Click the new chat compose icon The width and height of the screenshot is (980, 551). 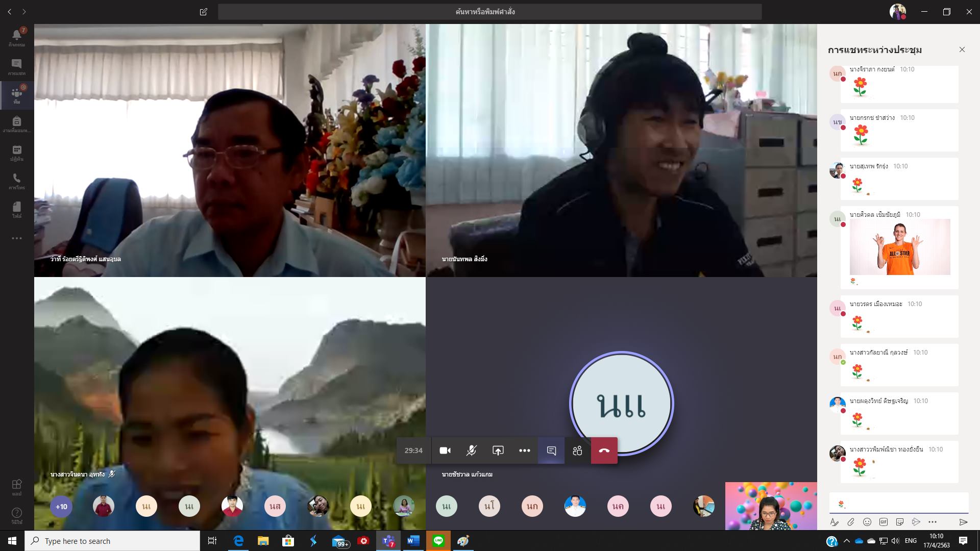tap(203, 12)
